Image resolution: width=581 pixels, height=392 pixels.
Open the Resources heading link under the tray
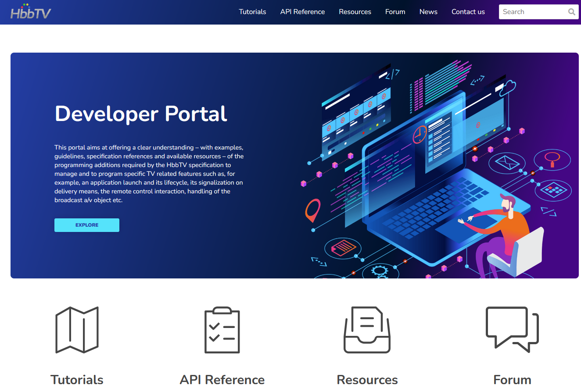pyautogui.click(x=367, y=380)
